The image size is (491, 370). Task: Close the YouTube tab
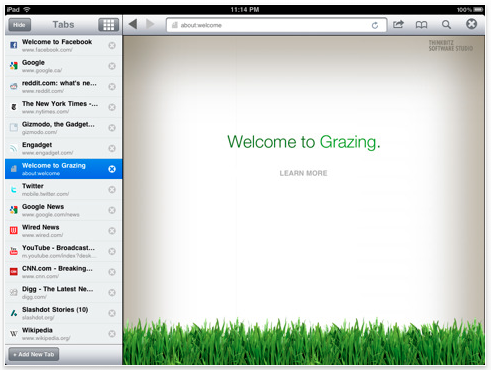(112, 251)
